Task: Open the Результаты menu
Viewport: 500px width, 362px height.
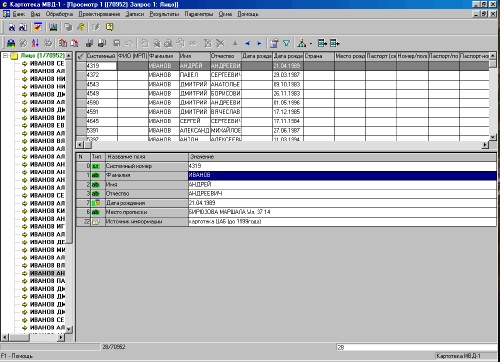Action: [x=164, y=14]
